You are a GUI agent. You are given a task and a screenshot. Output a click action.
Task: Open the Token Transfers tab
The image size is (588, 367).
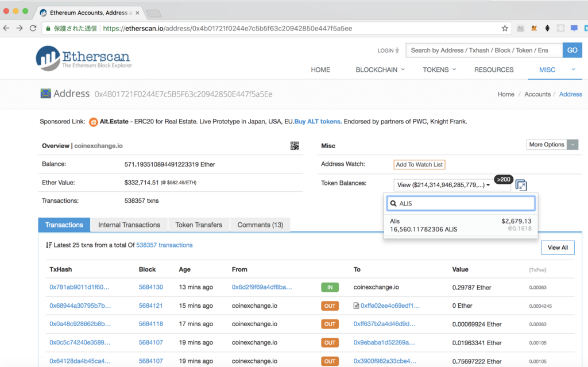(199, 225)
